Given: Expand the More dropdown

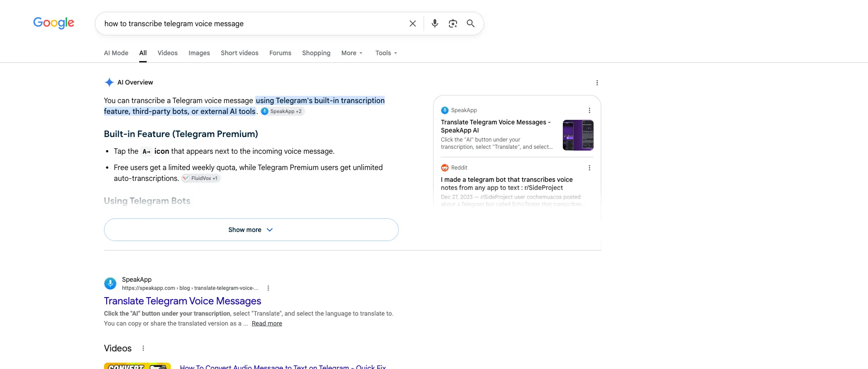Looking at the screenshot, I should click(x=352, y=53).
